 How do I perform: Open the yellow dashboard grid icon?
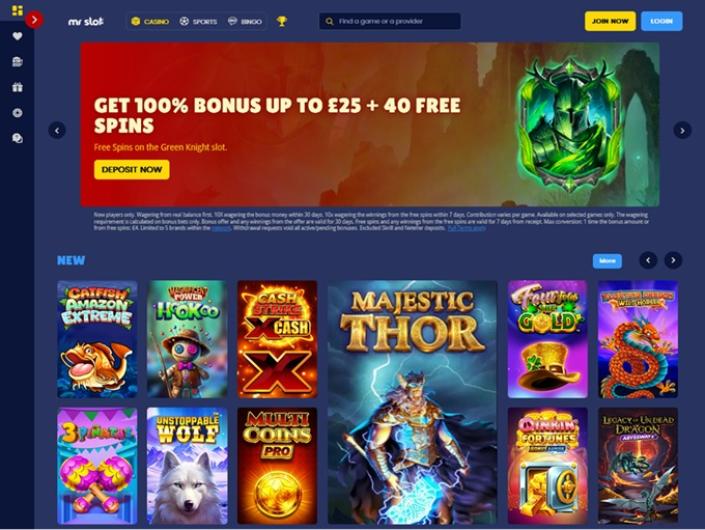tap(17, 10)
